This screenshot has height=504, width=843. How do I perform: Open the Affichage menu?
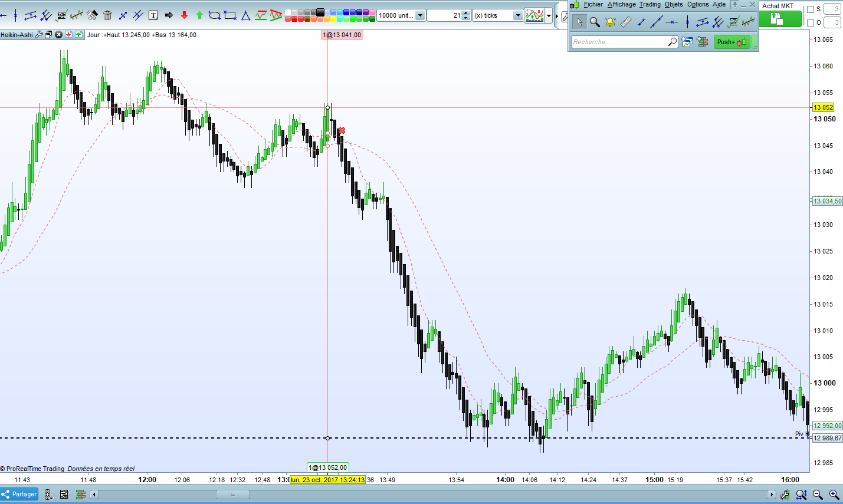click(621, 5)
